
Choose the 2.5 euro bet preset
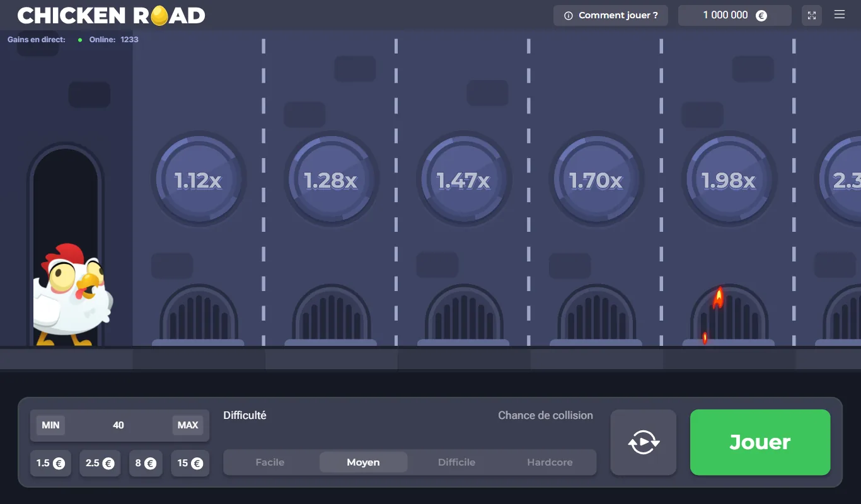coord(100,463)
